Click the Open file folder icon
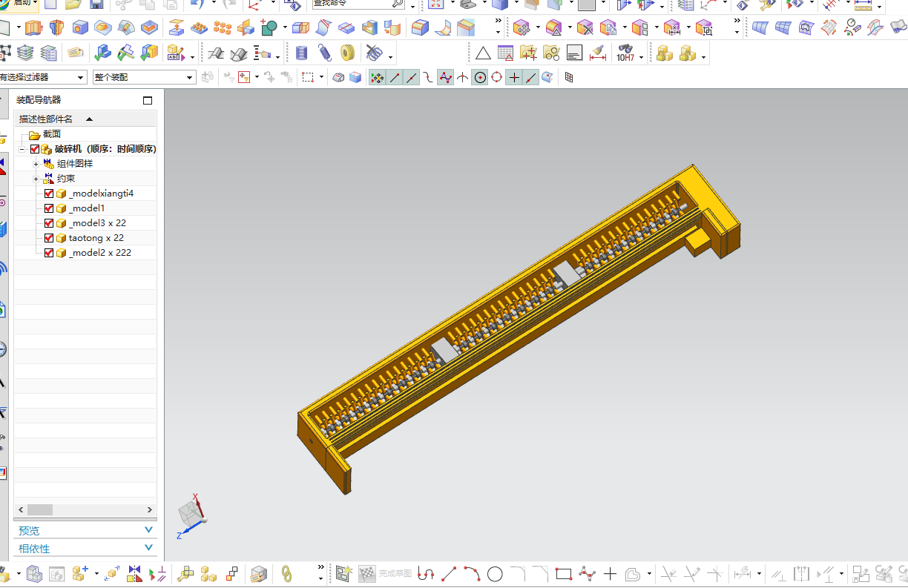The height and width of the screenshot is (588, 908). [73, 4]
